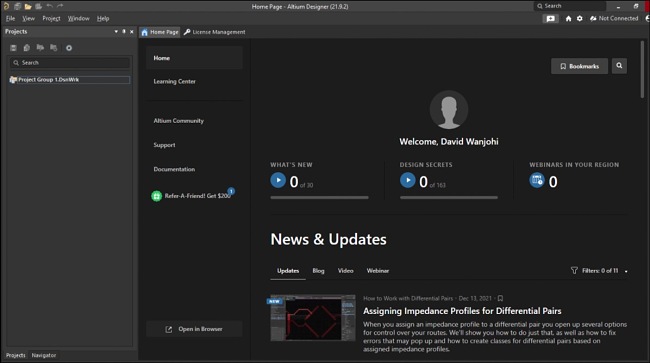Click the Refer-A-Friend green gift icon
The width and height of the screenshot is (650, 363).
tap(156, 196)
